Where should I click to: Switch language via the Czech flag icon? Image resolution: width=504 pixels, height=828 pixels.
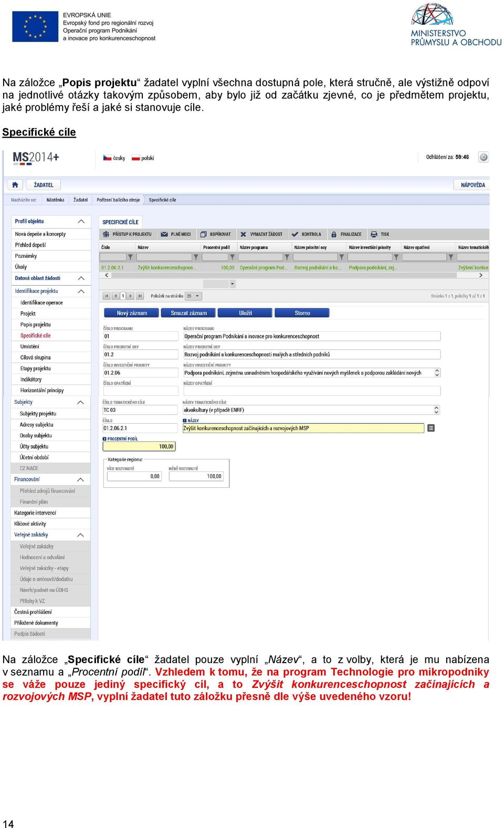coord(107,158)
